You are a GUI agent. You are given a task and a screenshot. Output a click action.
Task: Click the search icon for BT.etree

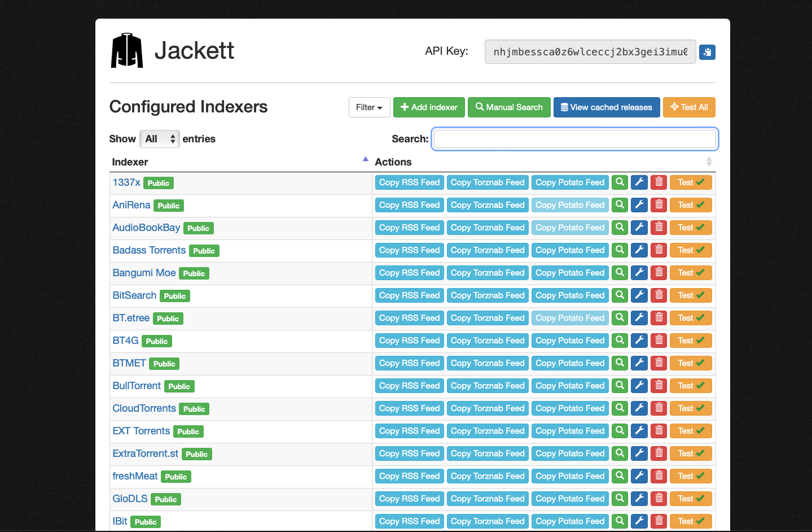click(620, 318)
